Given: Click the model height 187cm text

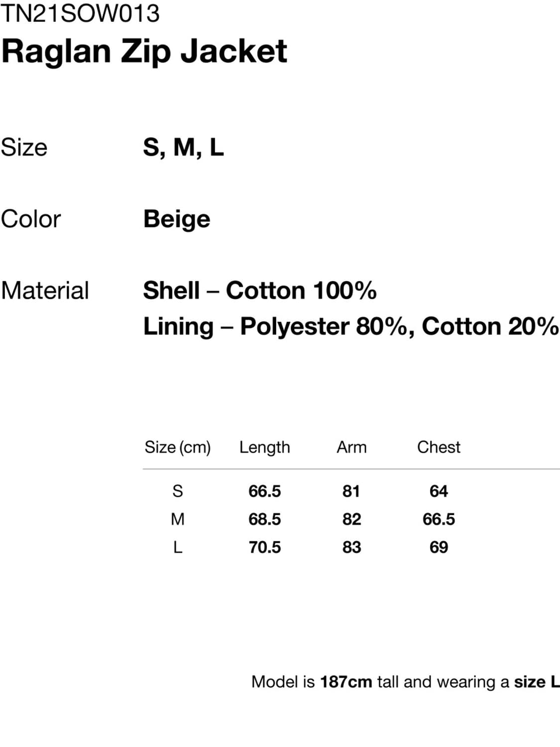Looking at the screenshot, I should (346, 682).
